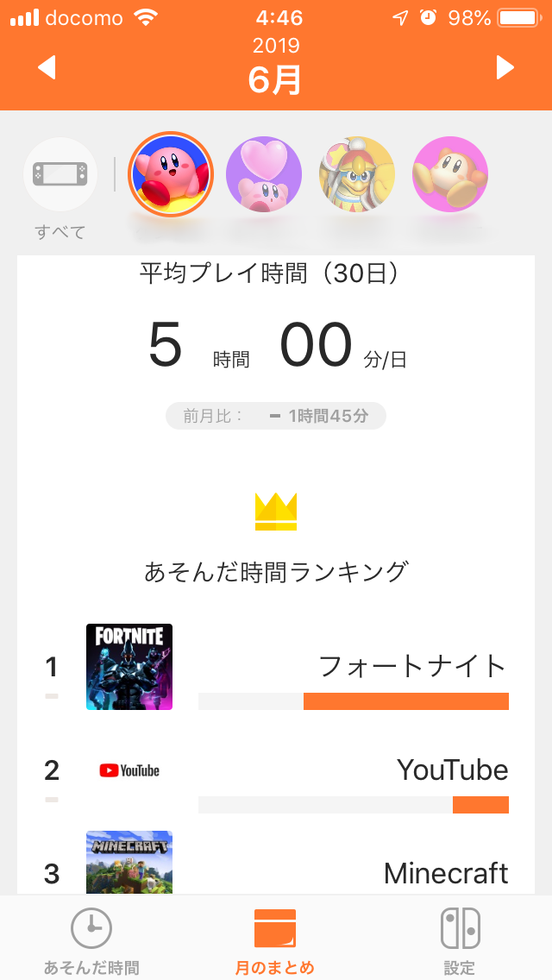Screen dimensions: 552x980
Task: Choose the Kirby with heart profile avatar
Action: tap(264, 174)
